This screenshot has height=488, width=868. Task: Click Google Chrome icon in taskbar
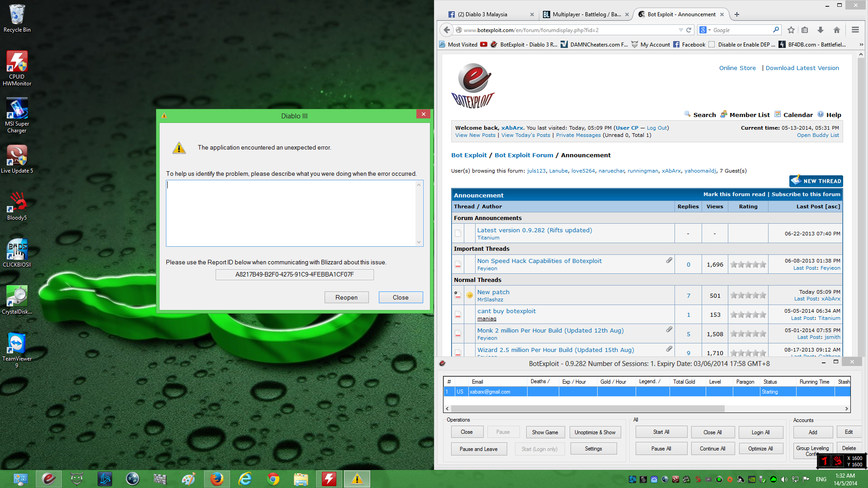pyautogui.click(x=273, y=479)
